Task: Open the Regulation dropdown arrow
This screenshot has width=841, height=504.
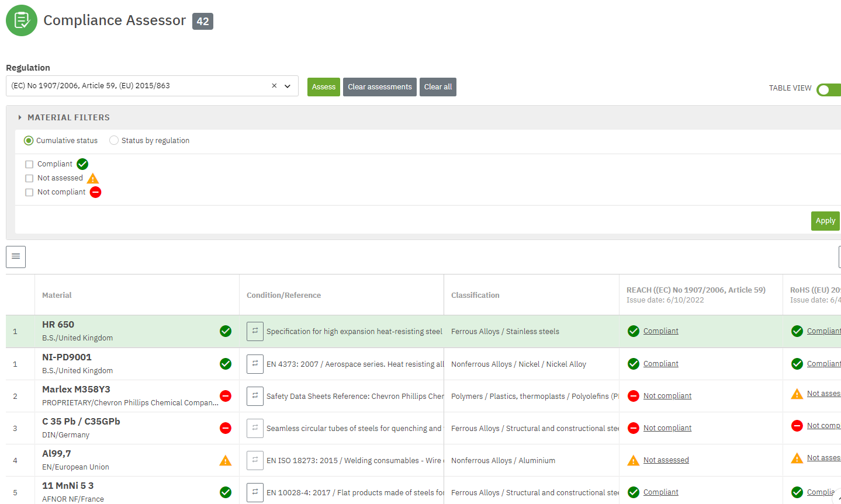Action: tap(288, 86)
